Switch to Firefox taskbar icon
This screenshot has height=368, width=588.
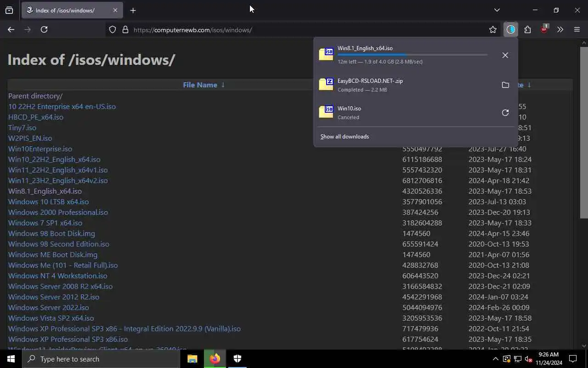tap(215, 359)
